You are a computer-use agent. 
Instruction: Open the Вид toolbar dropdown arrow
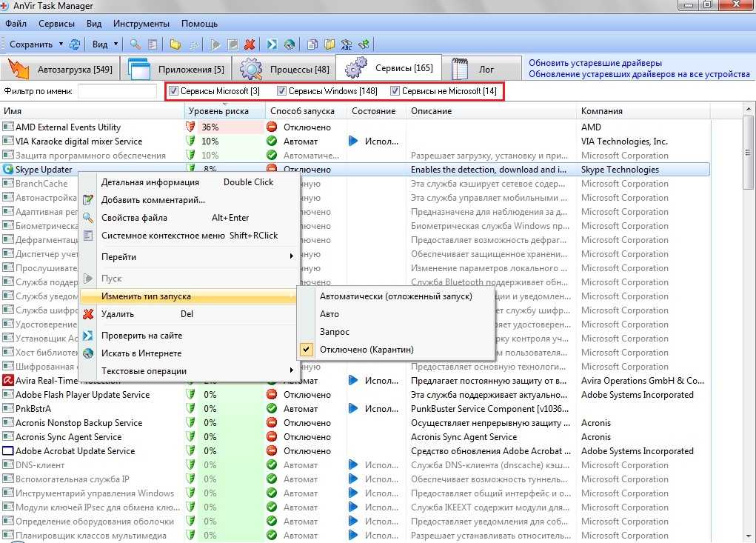coord(116,44)
